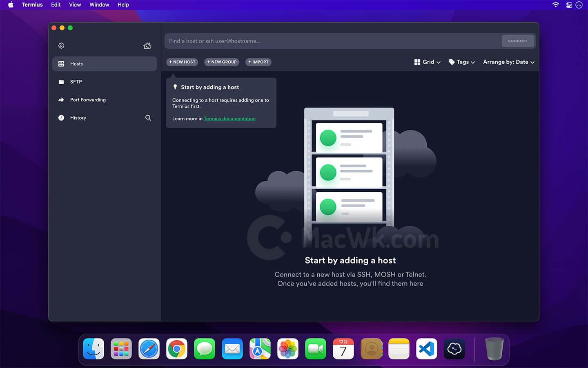Click the Wi-Fi status icon

coord(556,5)
